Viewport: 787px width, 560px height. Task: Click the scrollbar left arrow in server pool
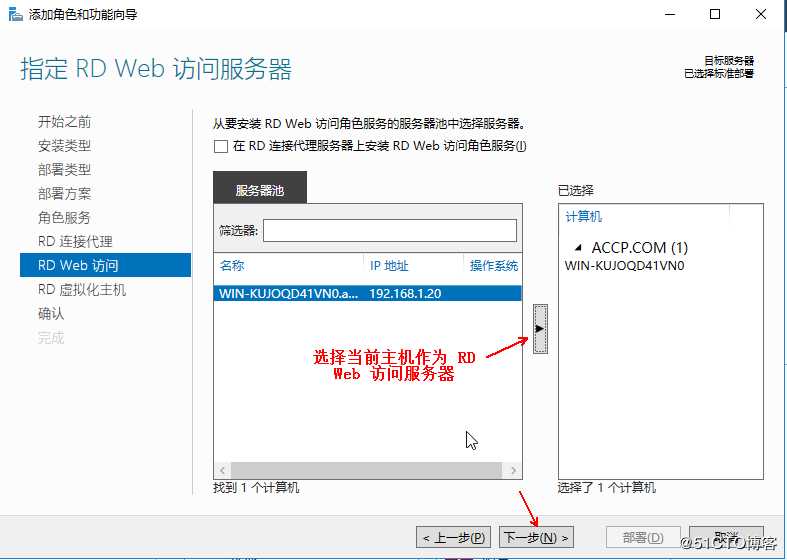pyautogui.click(x=222, y=470)
